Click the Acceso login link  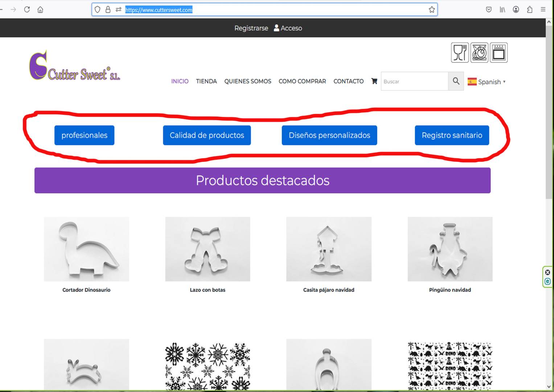point(291,28)
